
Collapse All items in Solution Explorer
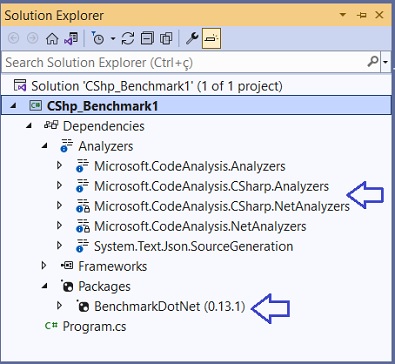[147, 39]
